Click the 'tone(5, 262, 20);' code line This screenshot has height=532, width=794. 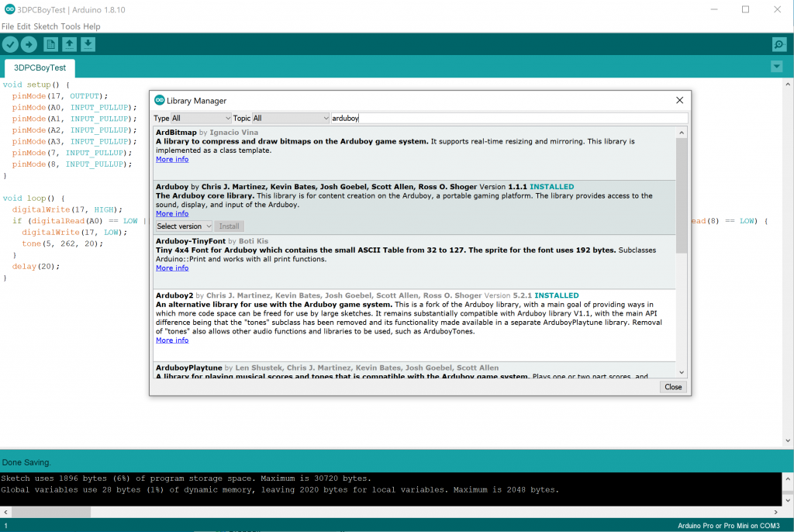click(62, 244)
